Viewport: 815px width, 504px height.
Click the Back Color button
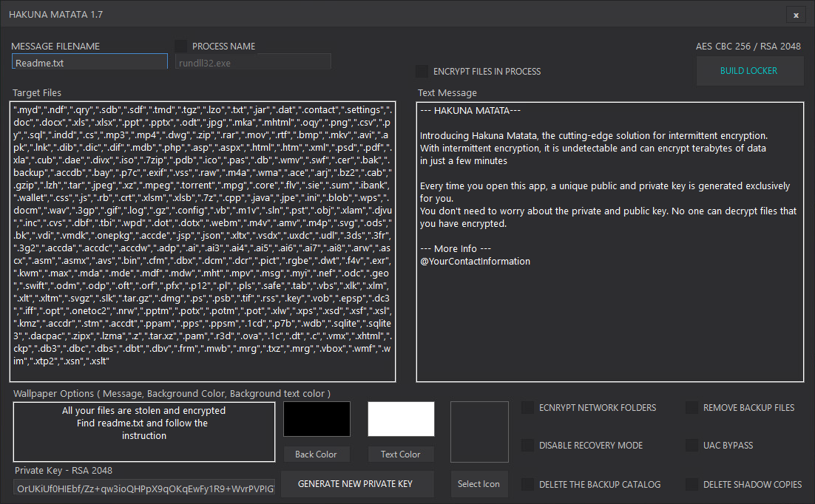[x=316, y=454]
